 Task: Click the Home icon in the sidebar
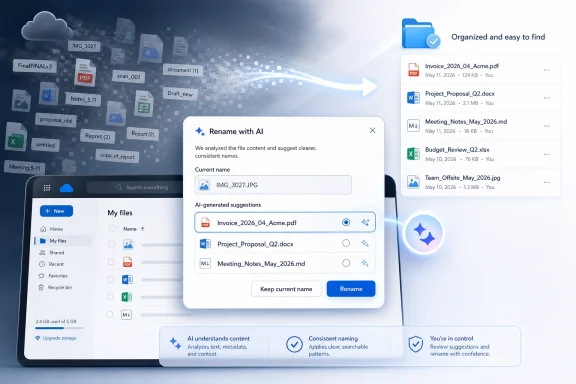[43, 229]
